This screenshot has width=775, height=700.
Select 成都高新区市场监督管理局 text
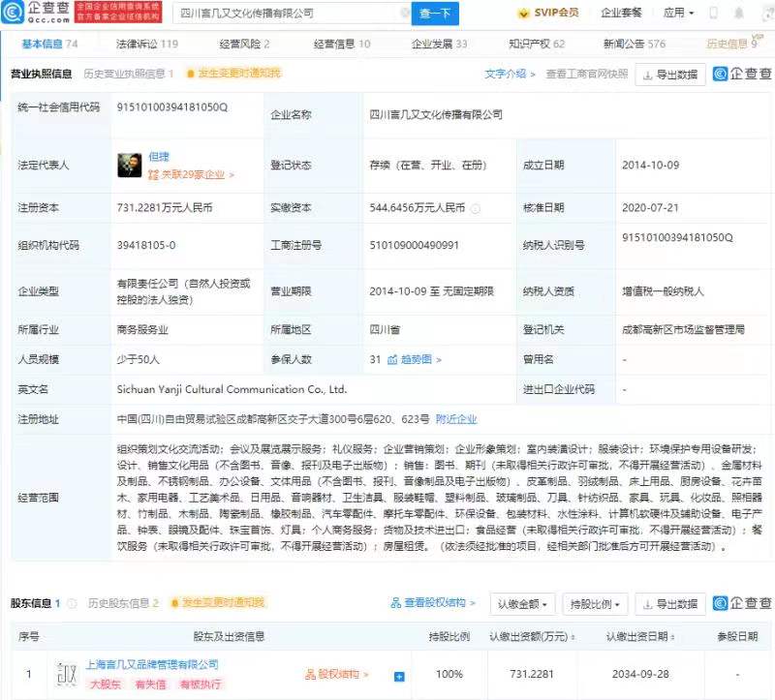684,329
